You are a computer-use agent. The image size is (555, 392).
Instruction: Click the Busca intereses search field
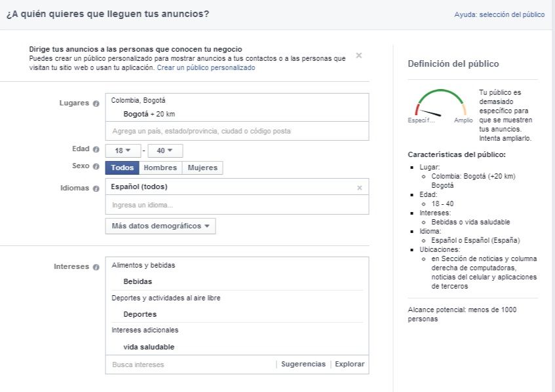190,364
